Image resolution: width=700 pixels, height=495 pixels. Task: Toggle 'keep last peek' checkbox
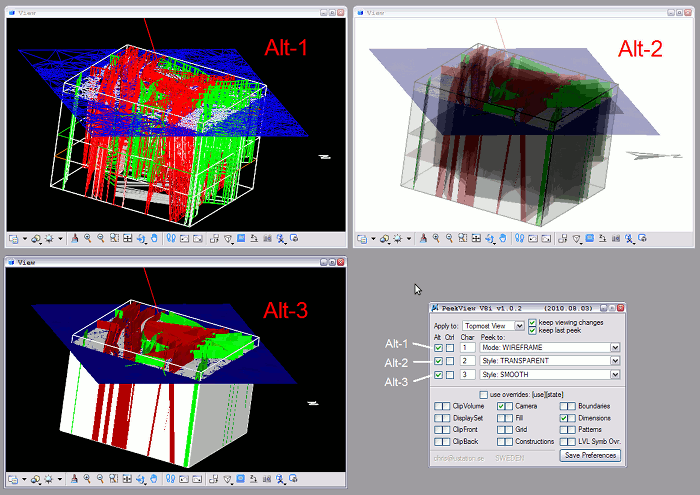[x=533, y=330]
